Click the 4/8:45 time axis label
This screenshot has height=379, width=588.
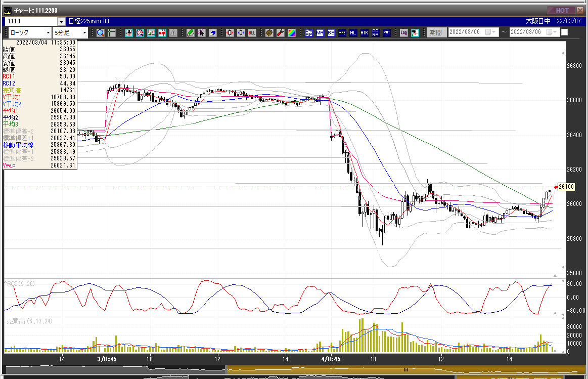[331, 359]
